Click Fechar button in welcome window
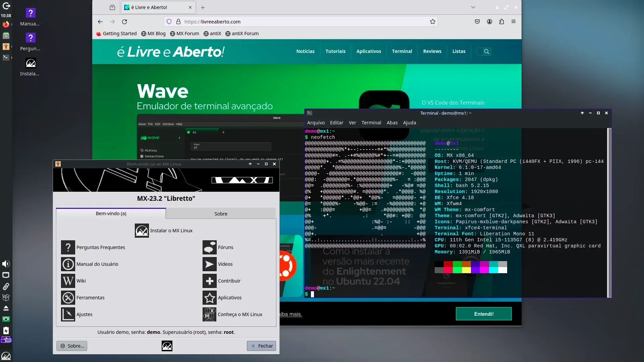The image size is (644, 362). 261,346
